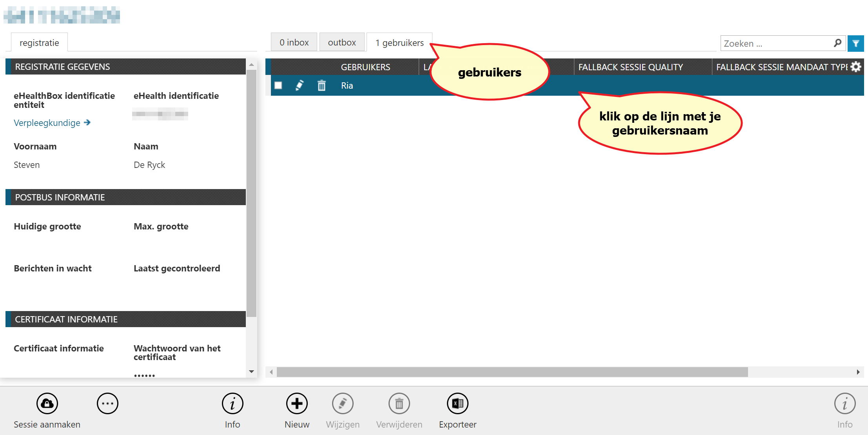Click the pencil edit icon on Ria row
868x435 pixels.
coord(300,86)
